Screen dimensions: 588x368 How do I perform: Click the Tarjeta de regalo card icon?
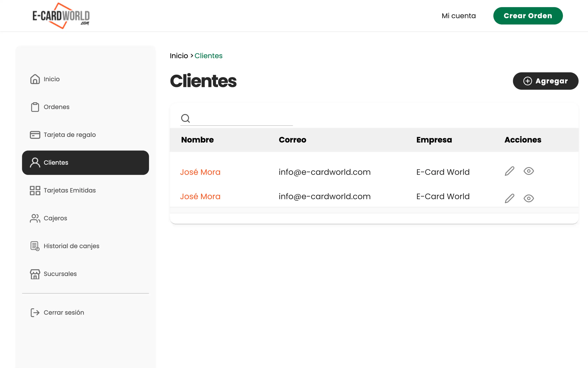(35, 135)
